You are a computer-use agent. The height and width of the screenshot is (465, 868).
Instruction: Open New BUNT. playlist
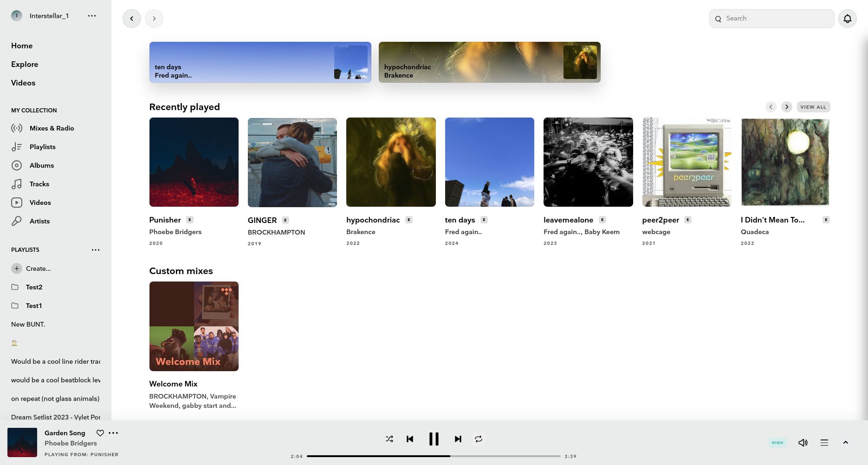pyautogui.click(x=28, y=324)
